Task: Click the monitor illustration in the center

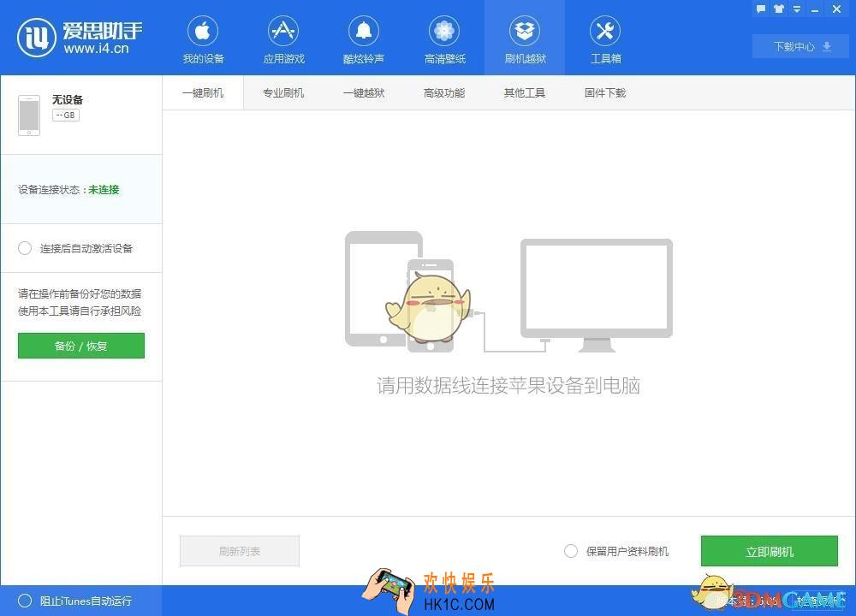Action: [x=597, y=294]
